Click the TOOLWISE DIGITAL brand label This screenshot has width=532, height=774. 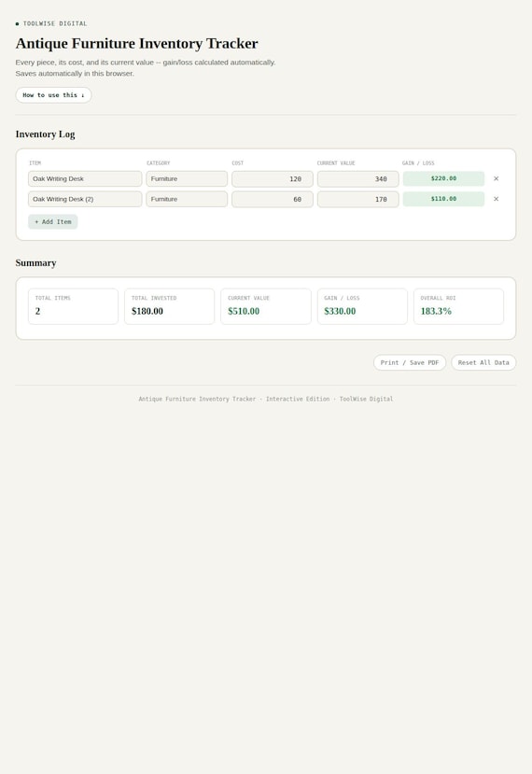(55, 23)
